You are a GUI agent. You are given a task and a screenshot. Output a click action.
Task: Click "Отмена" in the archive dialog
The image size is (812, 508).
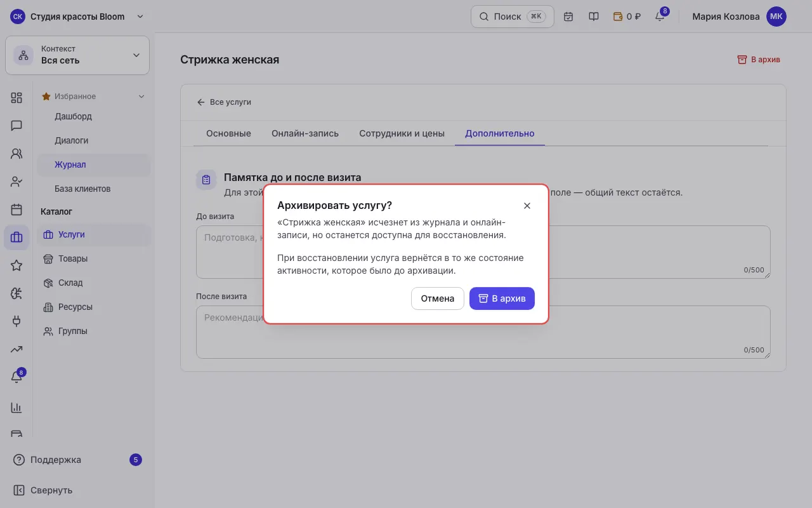coord(438,298)
